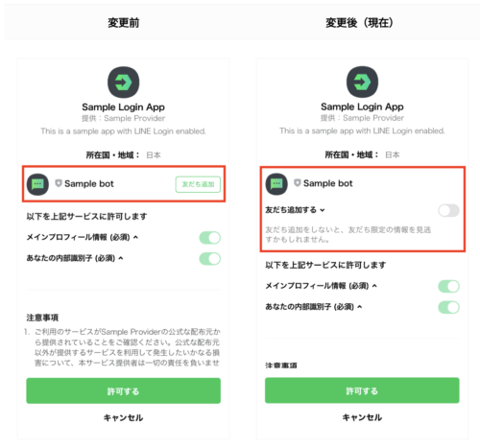This screenshot has height=448, width=480.
Task: Click キャンセル link in 変更後 panel
Action: [362, 417]
